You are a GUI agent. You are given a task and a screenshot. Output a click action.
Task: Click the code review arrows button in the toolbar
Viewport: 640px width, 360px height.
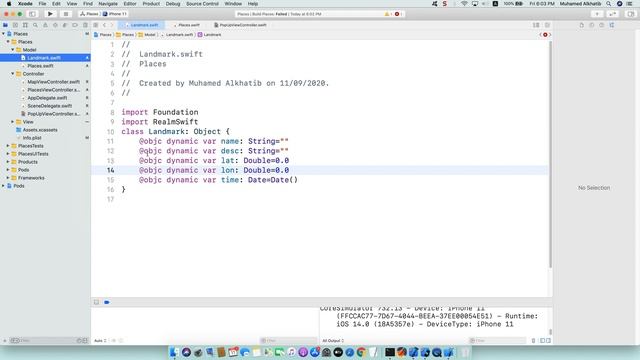[613, 14]
